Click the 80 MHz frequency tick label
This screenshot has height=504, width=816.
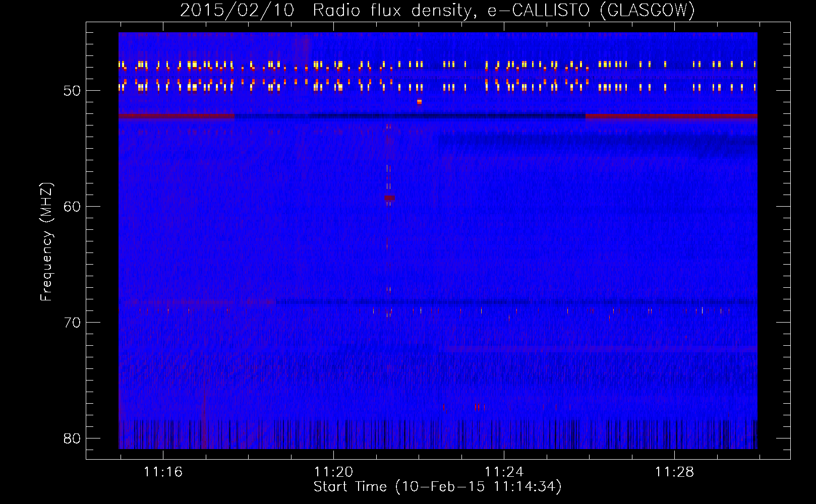[72, 438]
